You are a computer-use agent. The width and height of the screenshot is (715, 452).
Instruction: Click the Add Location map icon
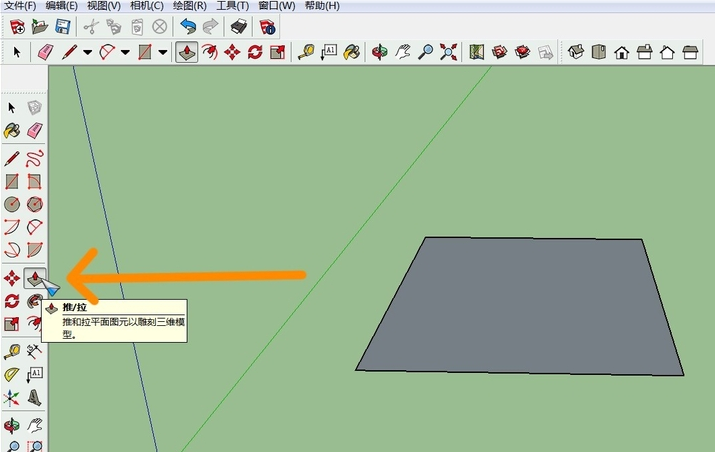tap(477, 52)
